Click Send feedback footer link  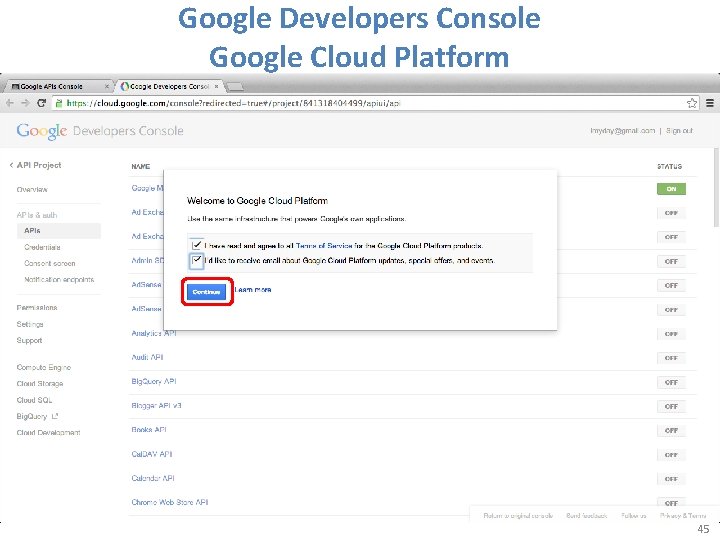coord(587,516)
